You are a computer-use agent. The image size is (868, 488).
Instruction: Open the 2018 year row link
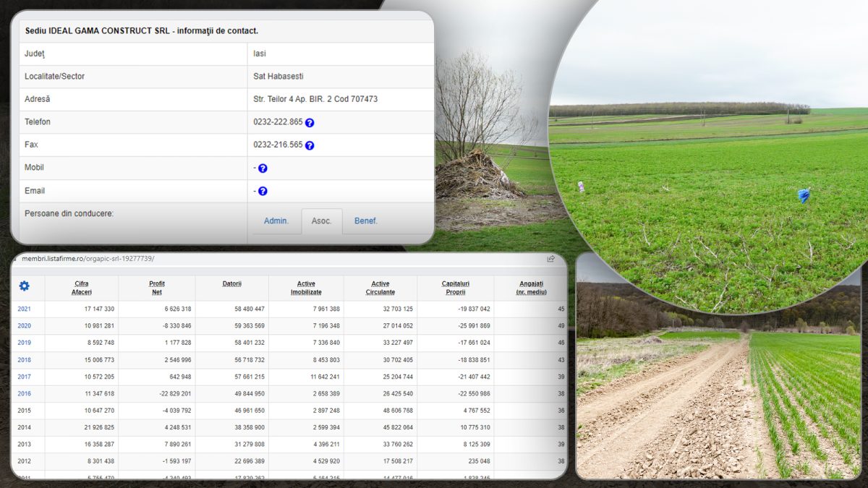pyautogui.click(x=25, y=359)
